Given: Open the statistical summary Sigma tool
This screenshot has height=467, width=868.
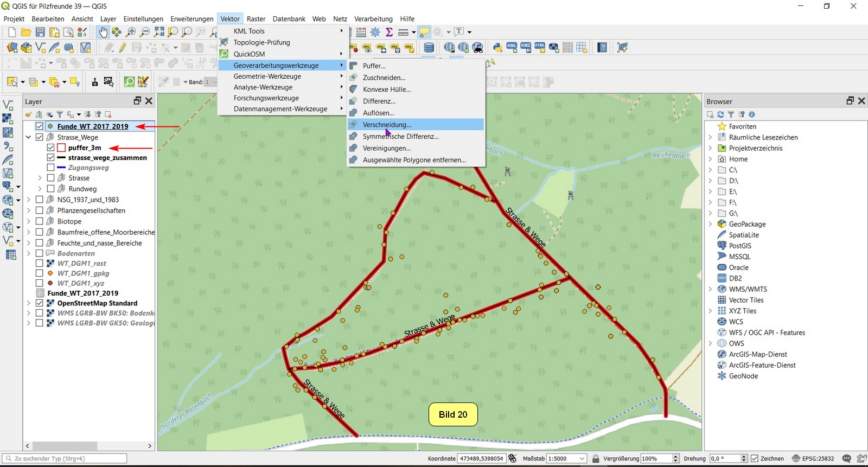Looking at the screenshot, I should pos(389,33).
